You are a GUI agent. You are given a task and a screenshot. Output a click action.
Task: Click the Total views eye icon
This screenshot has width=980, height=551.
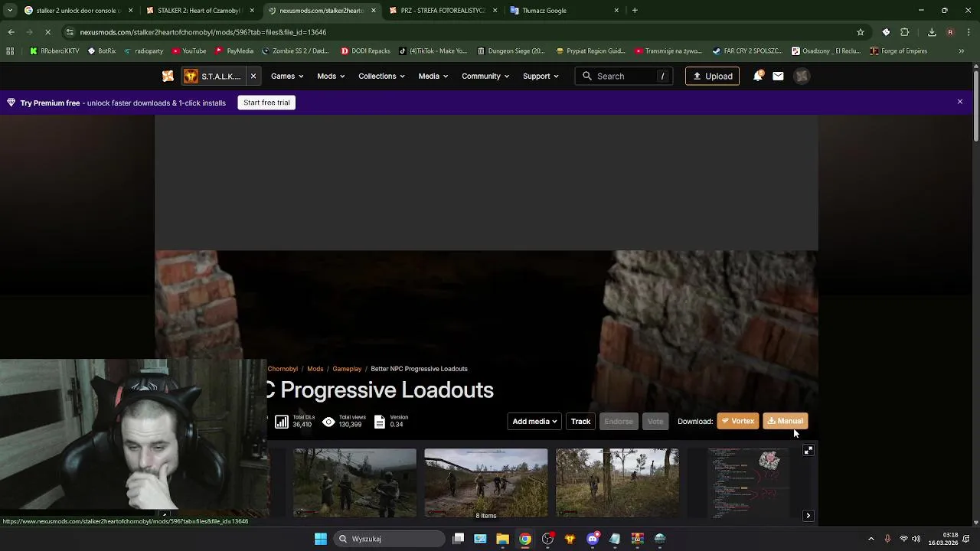tap(328, 422)
